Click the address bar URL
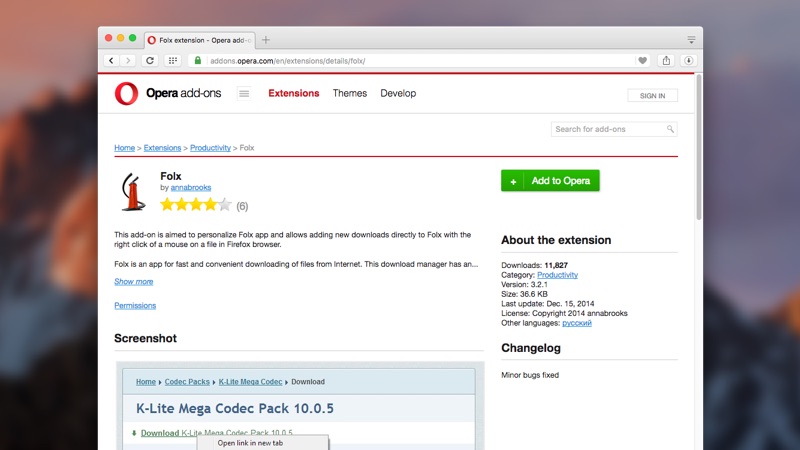Screen dimensions: 800x450 (x=287, y=61)
